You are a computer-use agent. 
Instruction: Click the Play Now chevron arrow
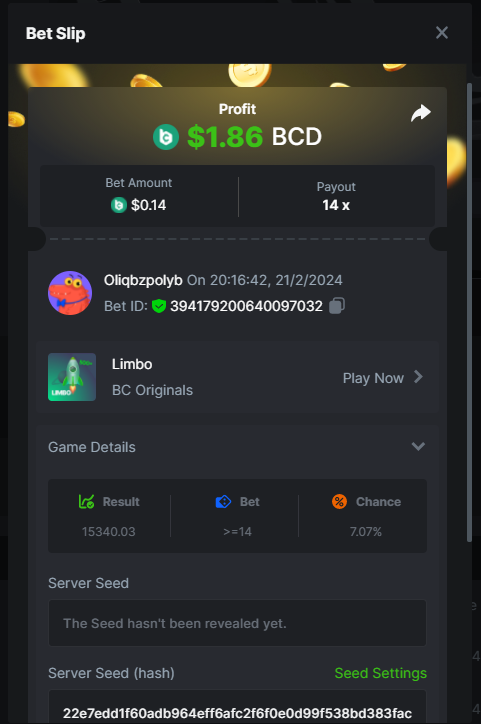click(418, 377)
